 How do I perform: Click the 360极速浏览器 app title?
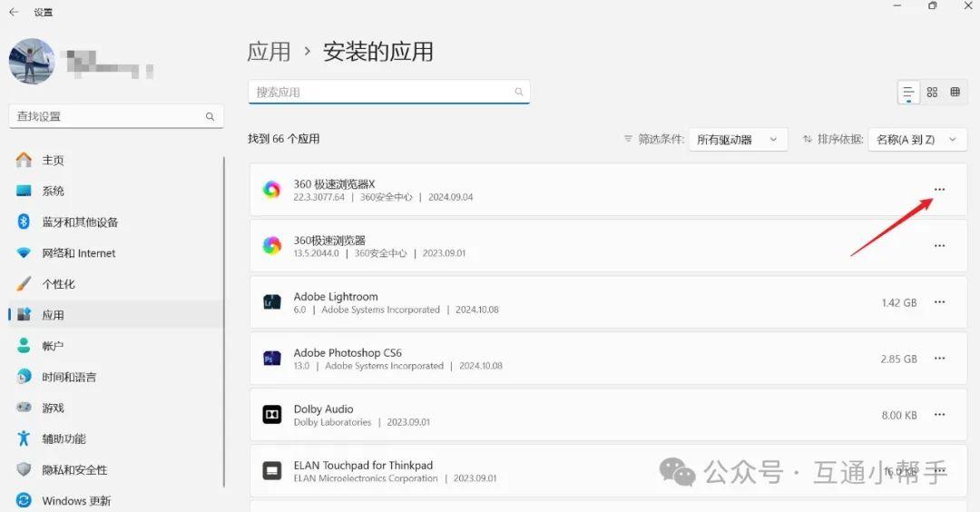coord(329,240)
